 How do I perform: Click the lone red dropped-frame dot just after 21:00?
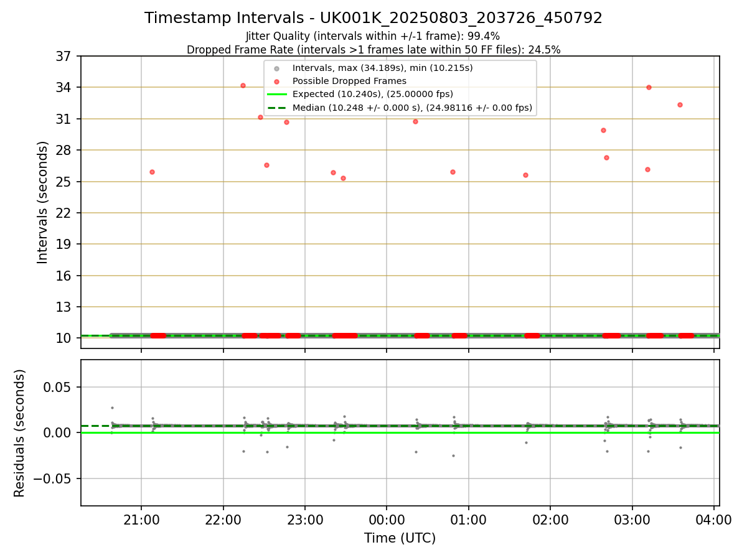point(152,172)
